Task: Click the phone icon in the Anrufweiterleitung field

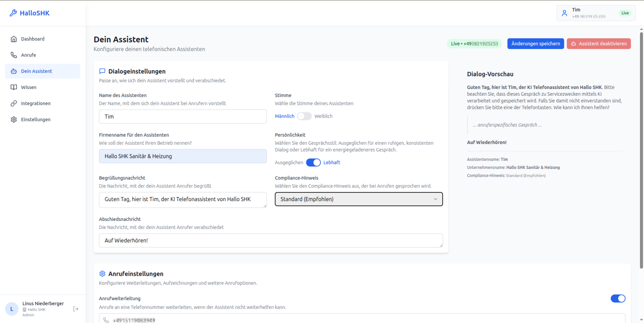Action: pyautogui.click(x=106, y=320)
